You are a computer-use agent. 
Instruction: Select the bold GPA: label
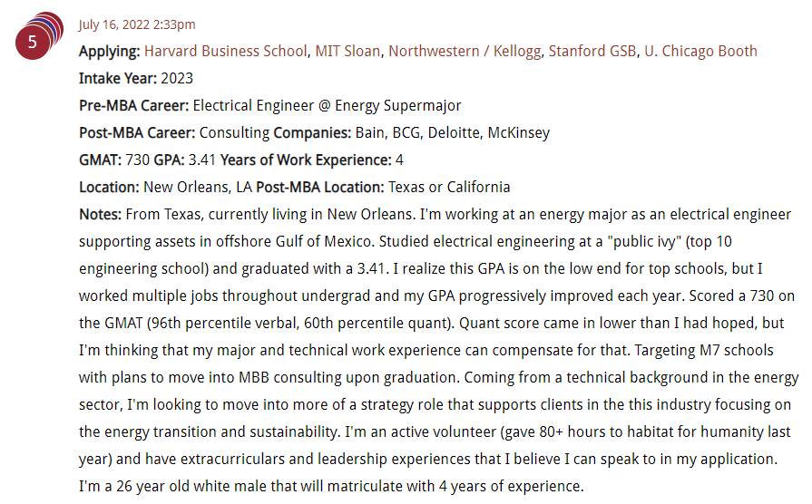169,160
